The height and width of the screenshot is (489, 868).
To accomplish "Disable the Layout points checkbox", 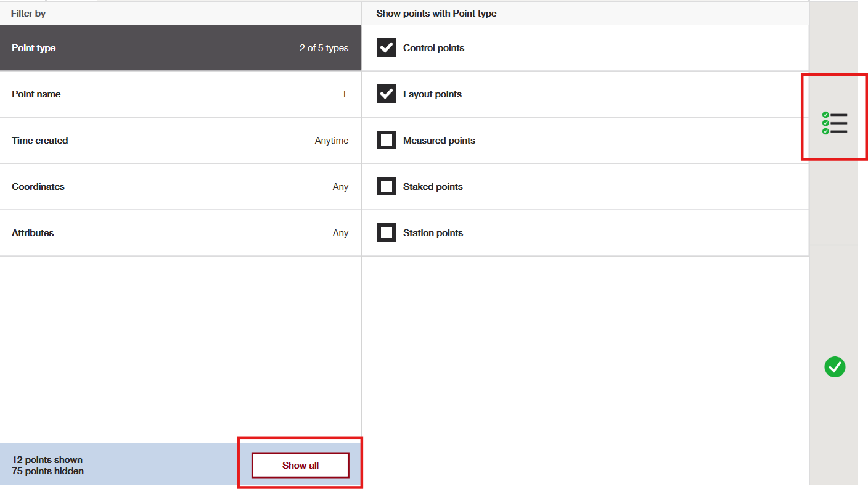I will 387,94.
